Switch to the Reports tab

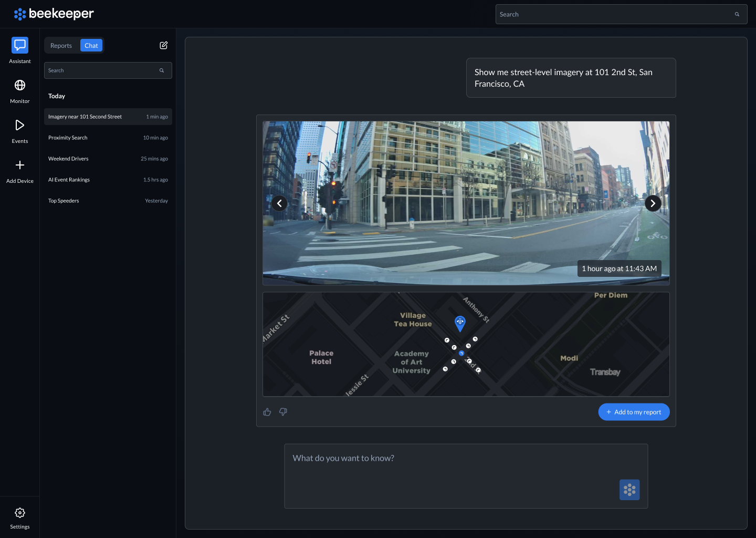61,46
